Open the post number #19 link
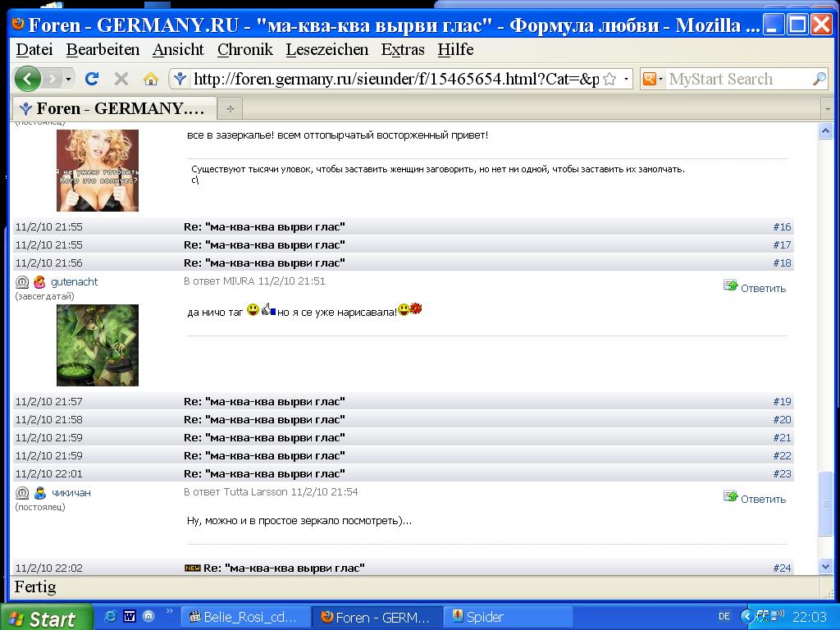This screenshot has height=630, width=840. pyautogui.click(x=782, y=402)
